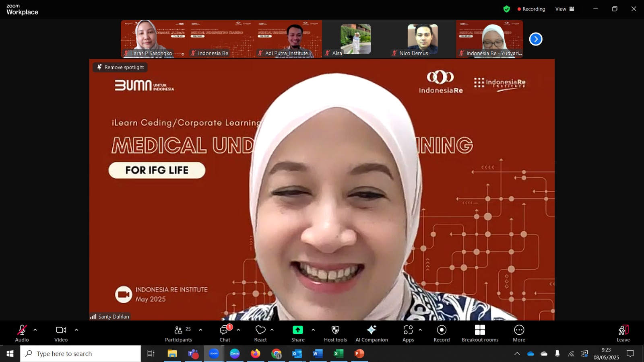Open the Chat panel

pos(225,333)
